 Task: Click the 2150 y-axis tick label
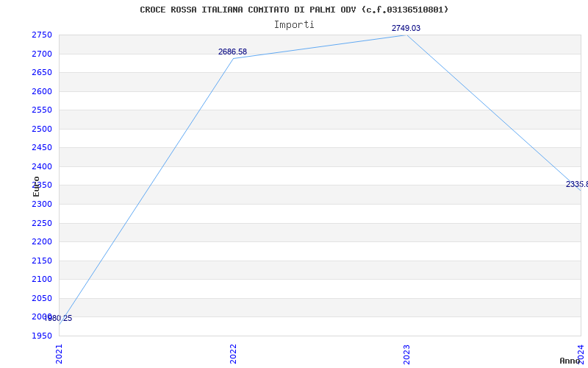tap(42, 261)
